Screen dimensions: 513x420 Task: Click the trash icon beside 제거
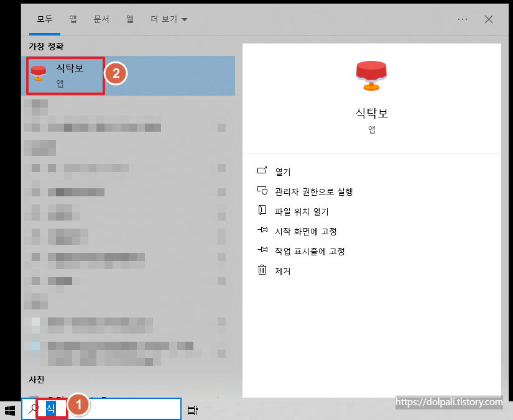point(262,271)
